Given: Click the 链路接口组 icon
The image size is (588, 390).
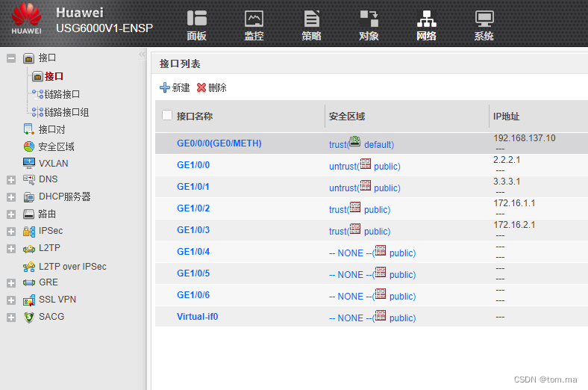Looking at the screenshot, I should point(37,112).
